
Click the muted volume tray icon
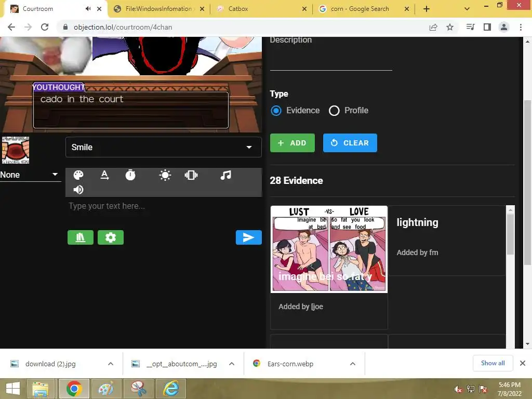(458, 389)
